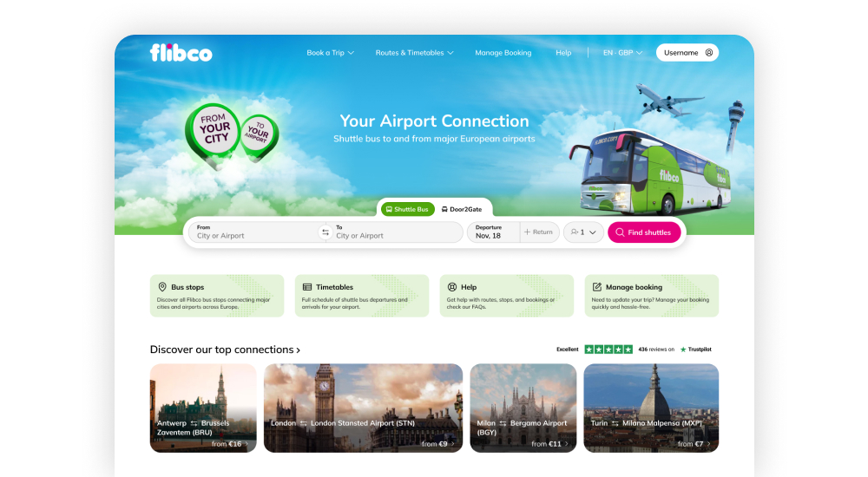Open Help in the top navigation

tap(563, 53)
